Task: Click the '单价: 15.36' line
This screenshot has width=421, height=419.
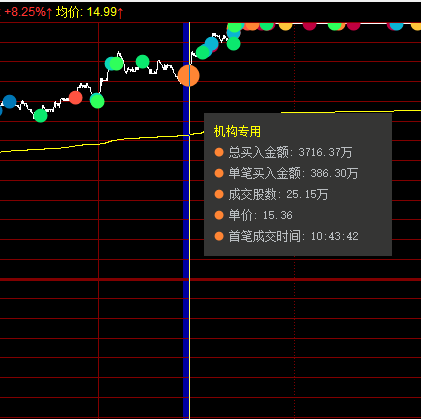Action: pyautogui.click(x=260, y=215)
